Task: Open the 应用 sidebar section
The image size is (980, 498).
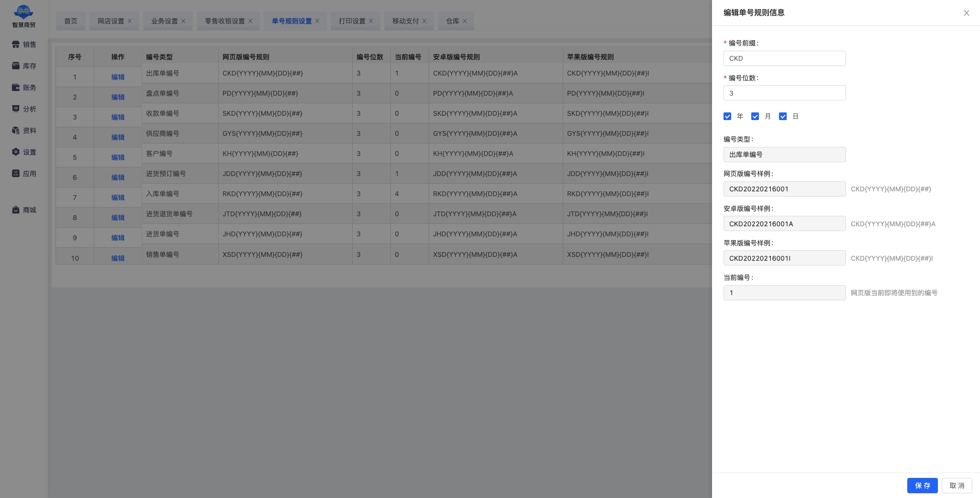Action: 24,174
